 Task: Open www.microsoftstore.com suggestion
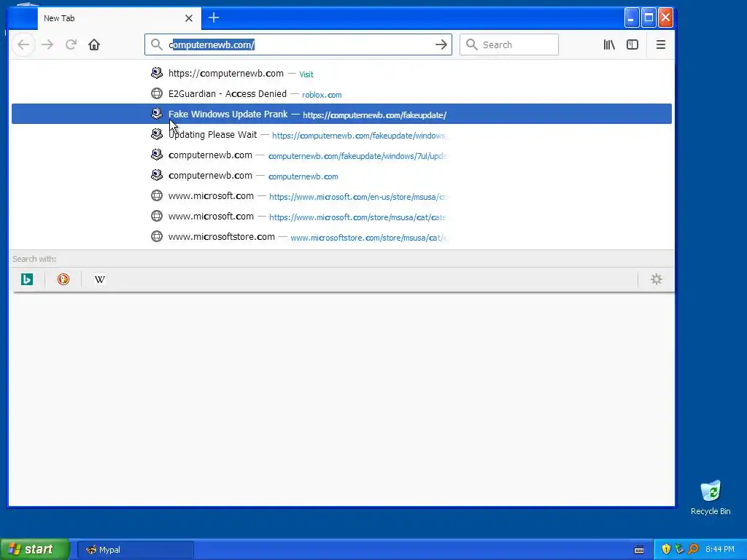341,237
